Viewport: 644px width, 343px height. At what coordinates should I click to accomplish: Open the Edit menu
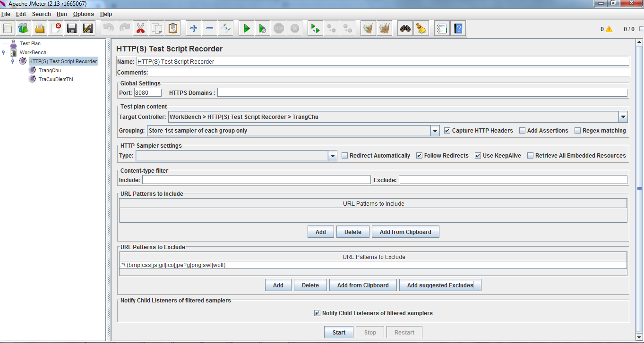point(21,14)
